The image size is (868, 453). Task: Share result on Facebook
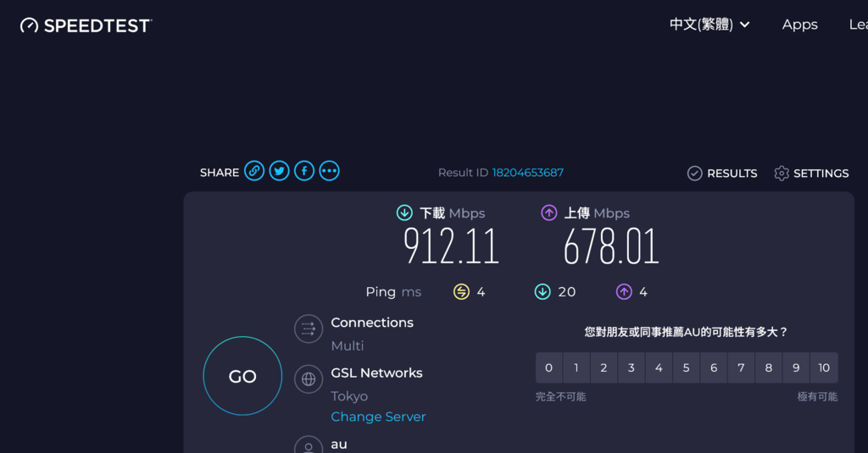pyautogui.click(x=304, y=171)
